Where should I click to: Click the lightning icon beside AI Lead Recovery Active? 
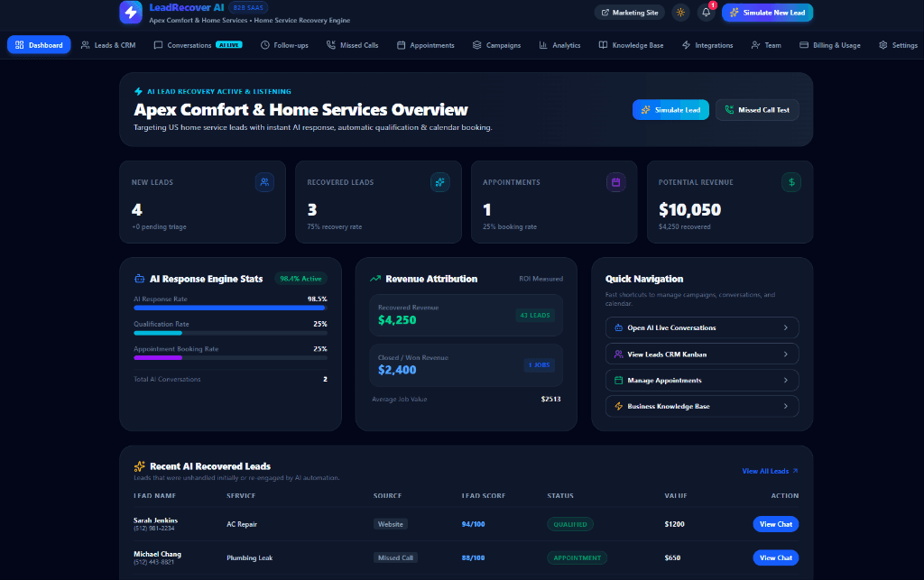click(x=138, y=91)
